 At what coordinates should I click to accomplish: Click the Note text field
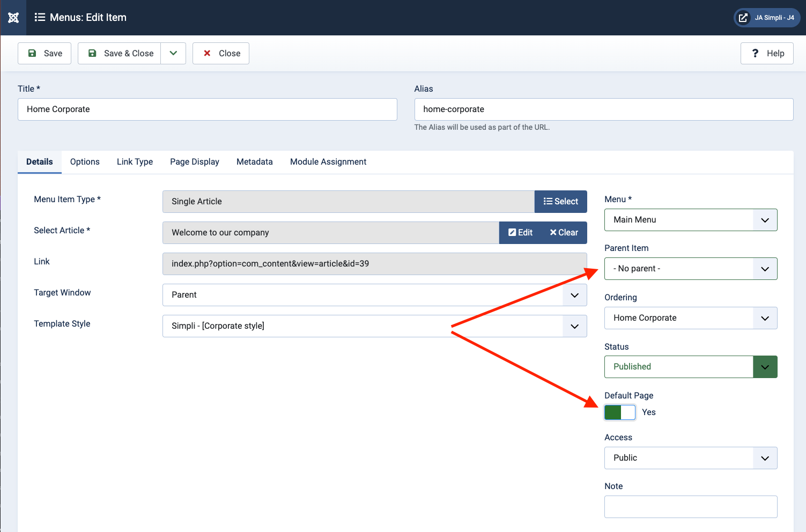(690, 507)
